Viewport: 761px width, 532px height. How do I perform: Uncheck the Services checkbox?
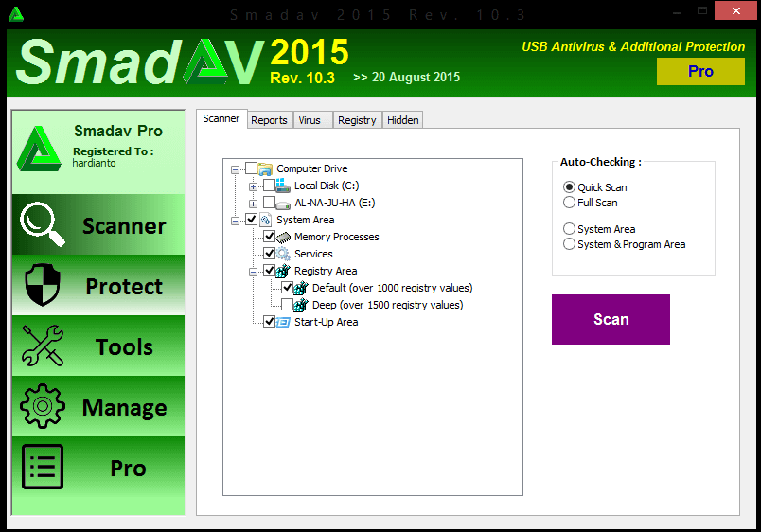[x=270, y=254]
